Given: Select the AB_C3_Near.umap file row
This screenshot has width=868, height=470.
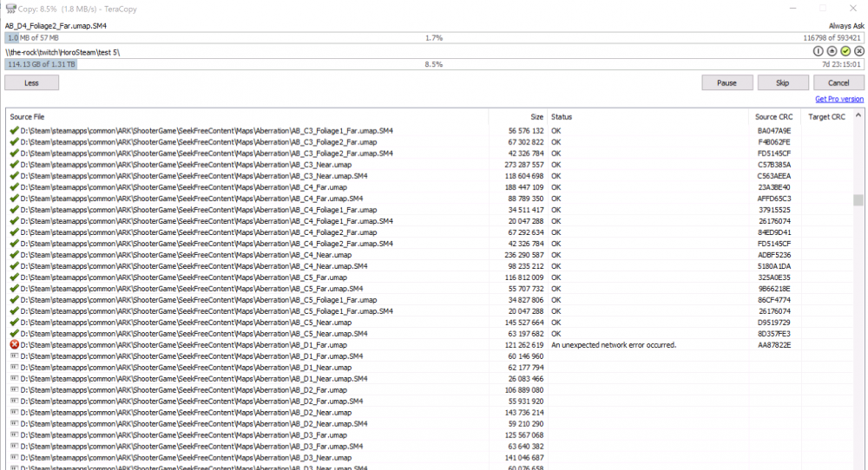Looking at the screenshot, I should (x=430, y=165).
